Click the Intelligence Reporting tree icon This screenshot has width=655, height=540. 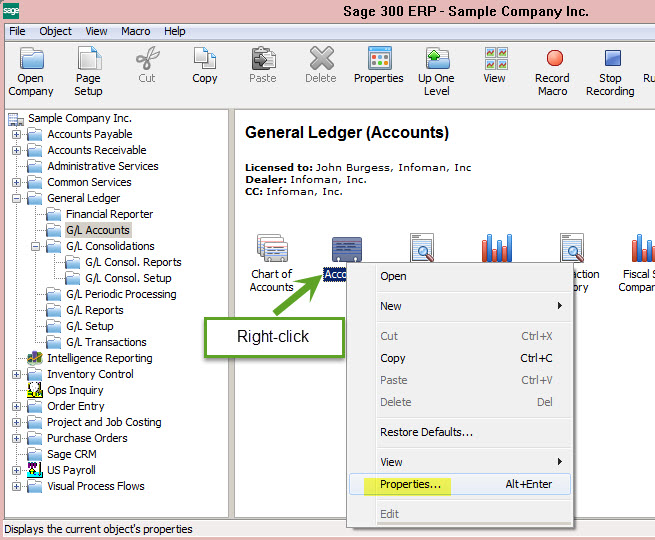35,358
